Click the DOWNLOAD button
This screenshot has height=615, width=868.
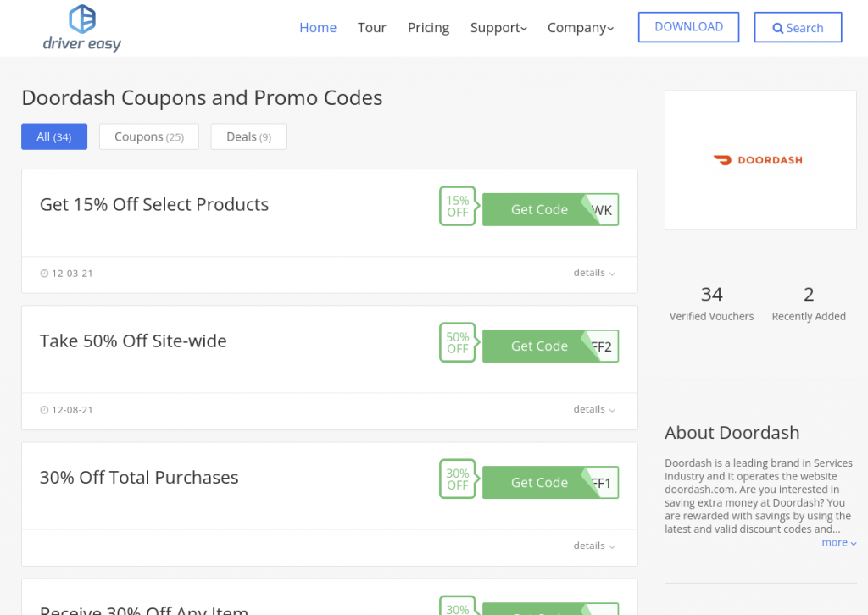[x=688, y=27]
